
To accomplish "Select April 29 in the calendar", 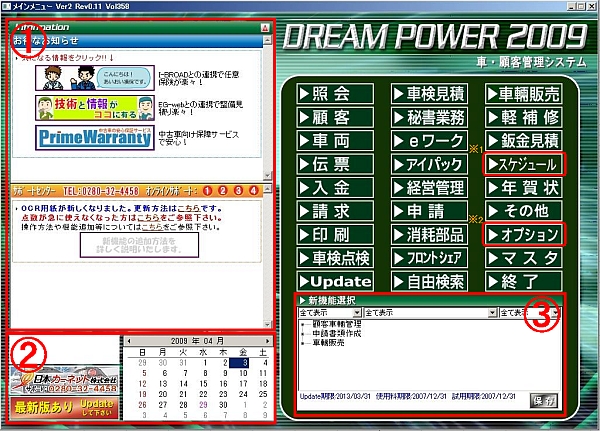I will 203,405.
